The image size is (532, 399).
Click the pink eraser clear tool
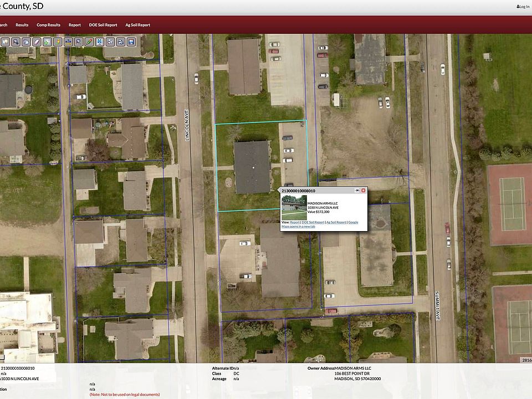click(x=37, y=42)
